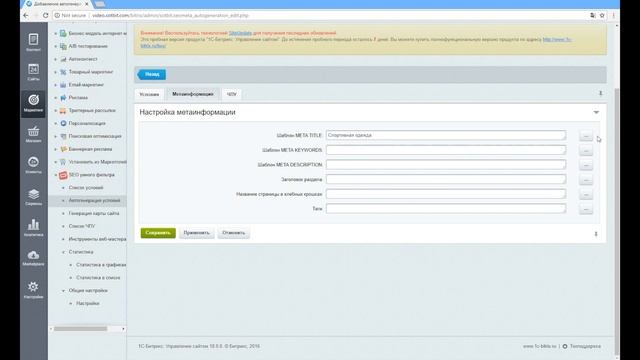Open the Сайты section in the sidebar

pyautogui.click(x=33, y=72)
